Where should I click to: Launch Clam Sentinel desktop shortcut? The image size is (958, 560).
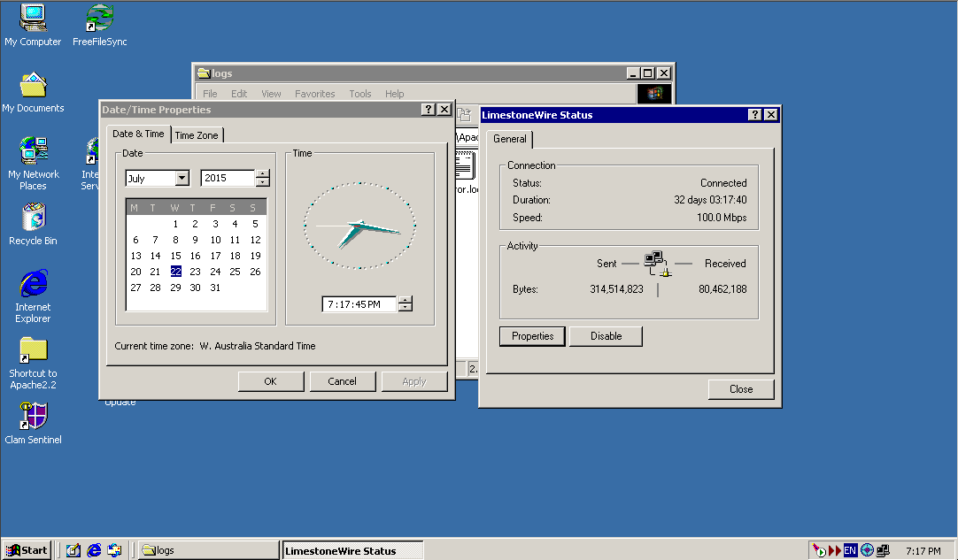(x=33, y=423)
